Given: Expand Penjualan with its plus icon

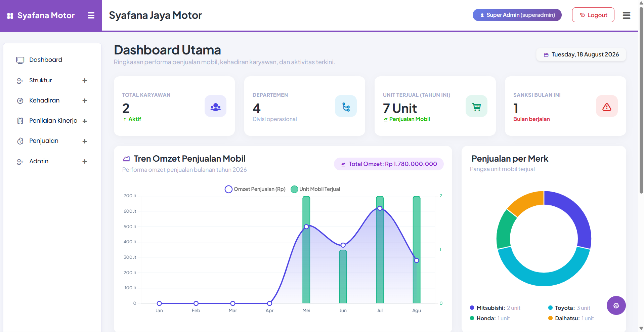Looking at the screenshot, I should [x=85, y=141].
